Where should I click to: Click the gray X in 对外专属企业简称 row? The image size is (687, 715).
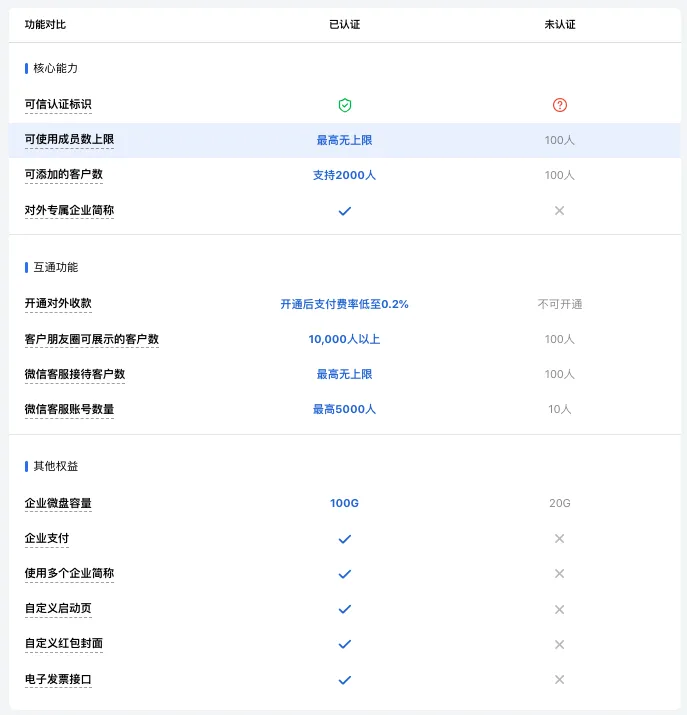tap(559, 211)
